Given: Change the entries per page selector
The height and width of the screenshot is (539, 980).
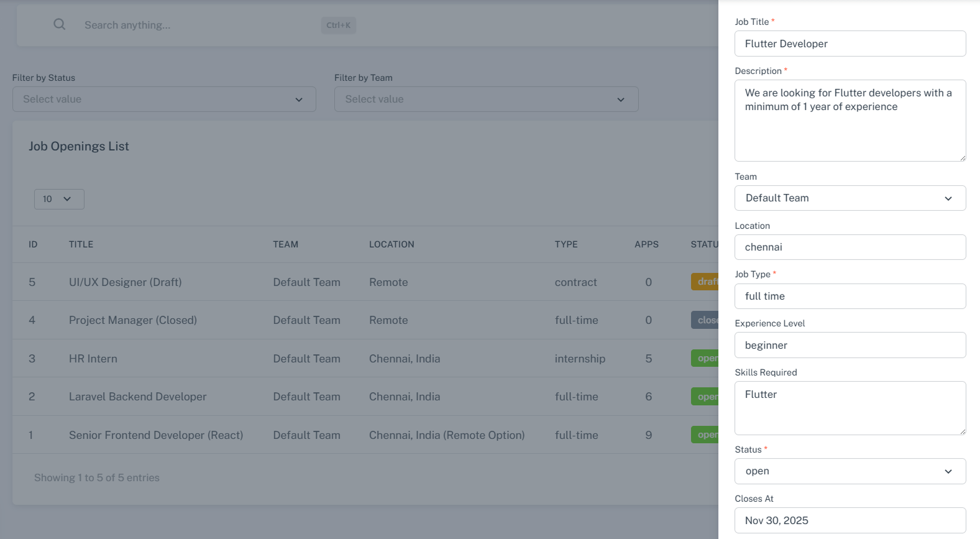Looking at the screenshot, I should [x=59, y=199].
